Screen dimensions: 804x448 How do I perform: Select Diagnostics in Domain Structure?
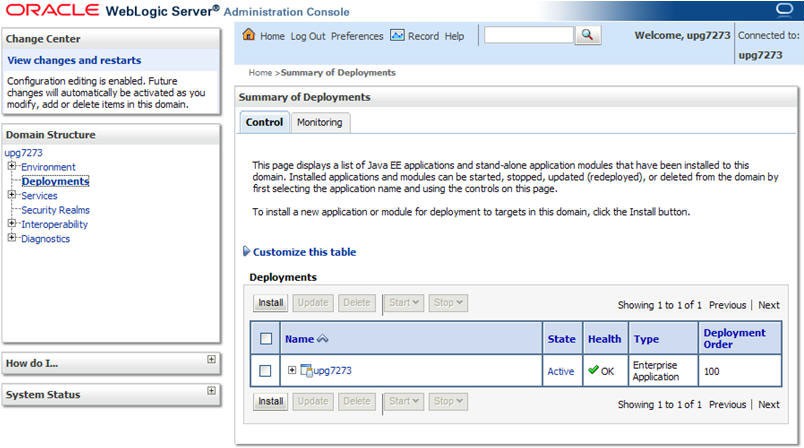click(x=46, y=239)
